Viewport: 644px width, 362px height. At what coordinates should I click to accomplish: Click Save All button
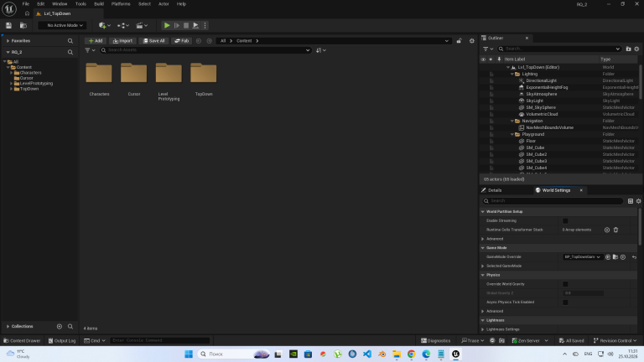click(153, 40)
